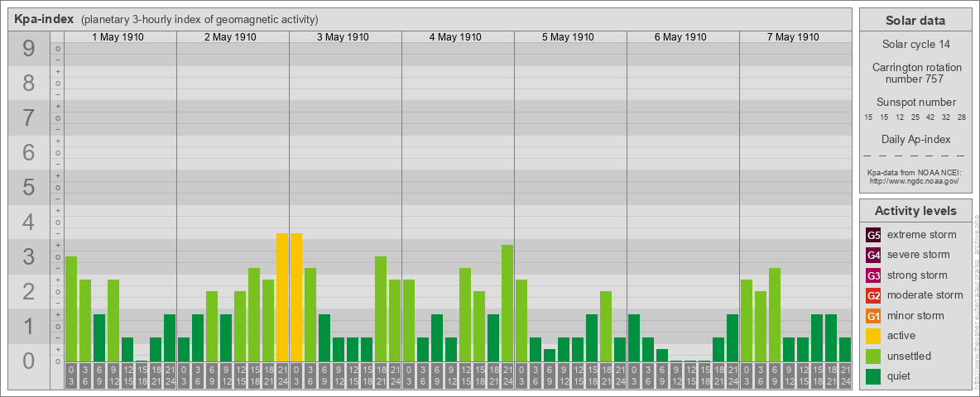Click sunspot value 28
Screen dimensions: 980x397
click(x=963, y=117)
